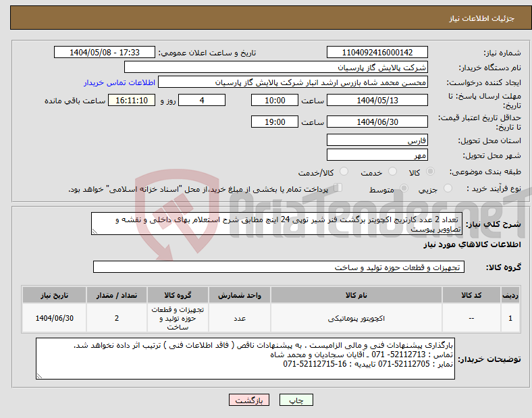Click the delivery city field مهر
This screenshot has height=418, width=532.
tap(377, 155)
